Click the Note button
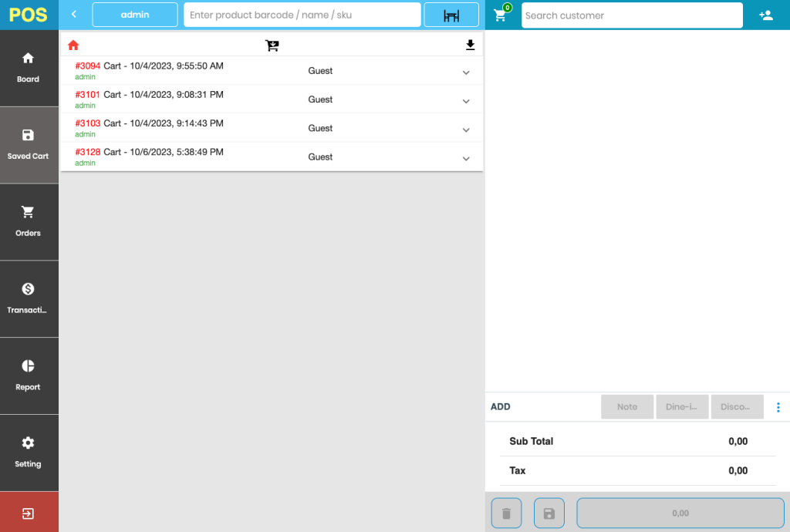 pyautogui.click(x=627, y=407)
